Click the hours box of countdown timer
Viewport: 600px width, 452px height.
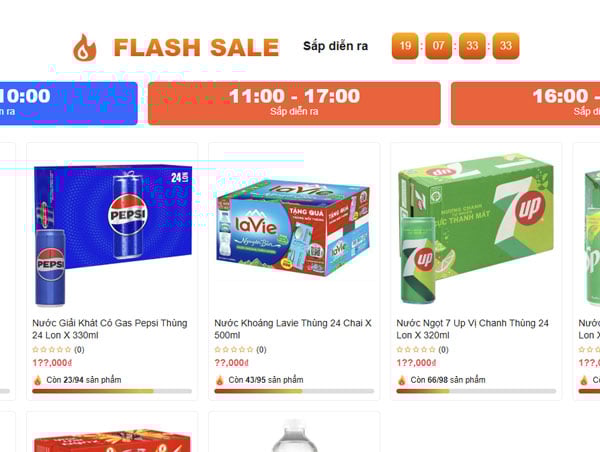coord(405,46)
